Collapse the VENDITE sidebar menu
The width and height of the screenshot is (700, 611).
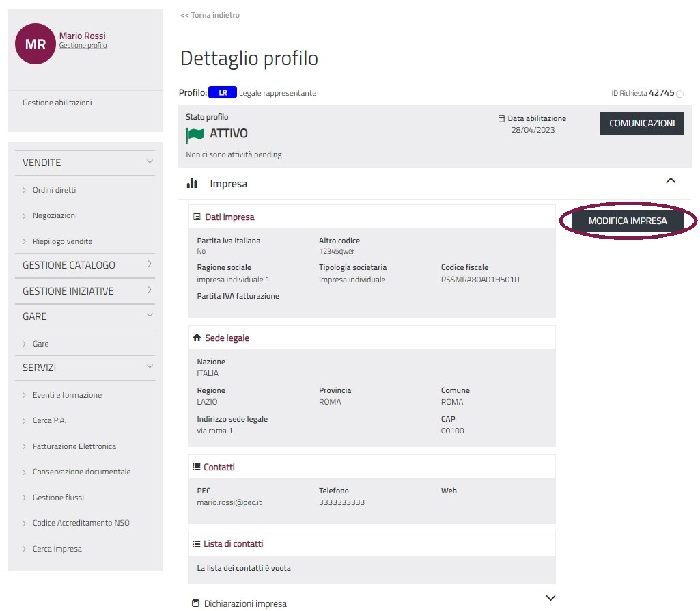click(150, 162)
